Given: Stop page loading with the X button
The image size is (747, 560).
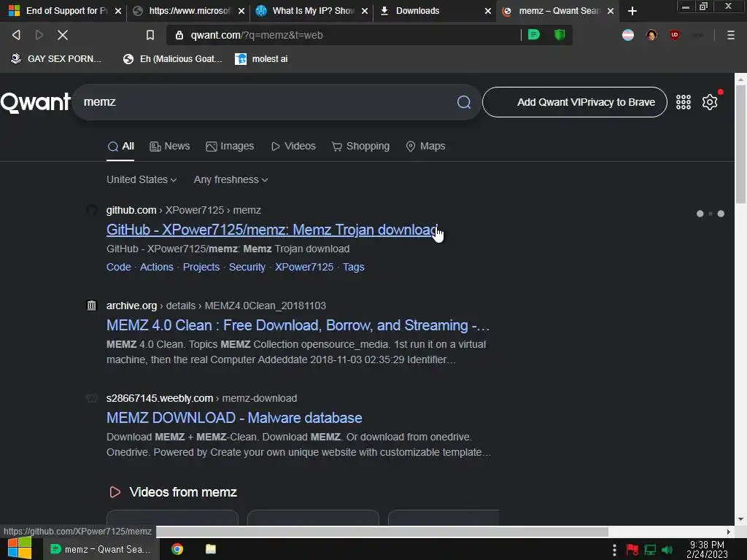Looking at the screenshot, I should point(63,35).
